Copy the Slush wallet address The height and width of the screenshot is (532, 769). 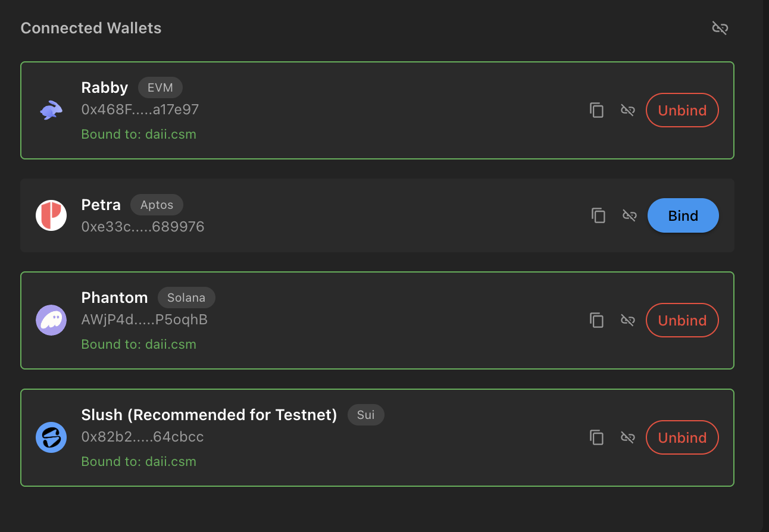pyautogui.click(x=596, y=437)
